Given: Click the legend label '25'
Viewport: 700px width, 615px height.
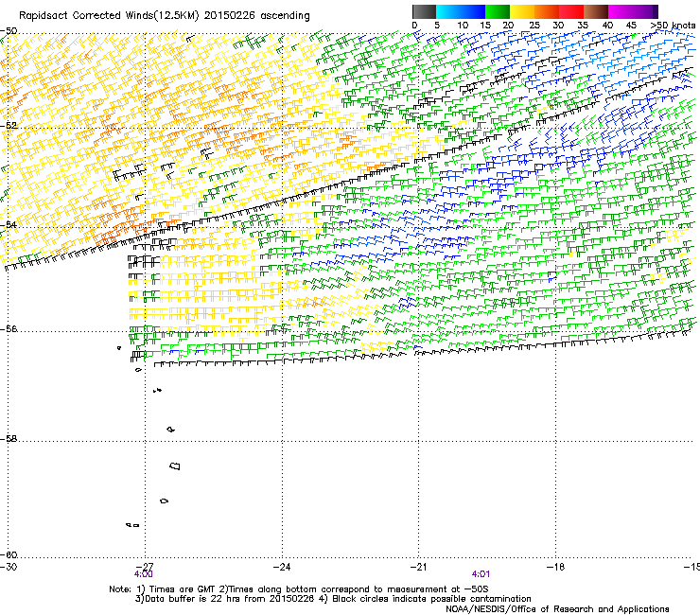Looking at the screenshot, I should coord(534,26).
